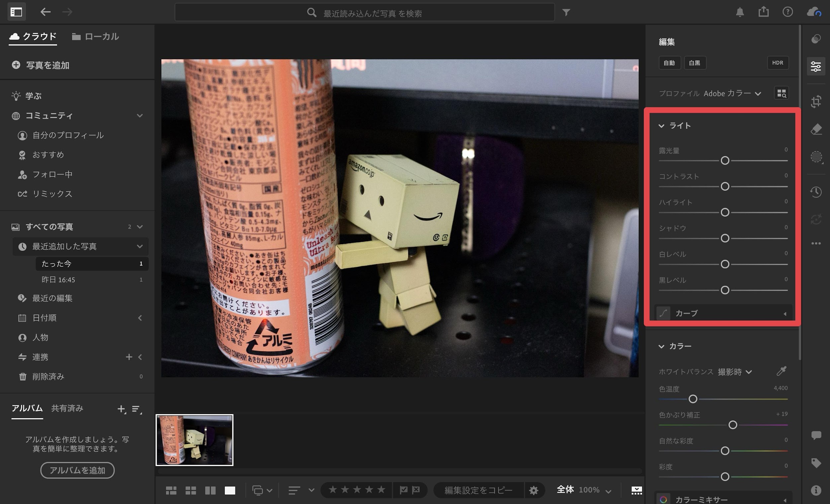Viewport: 830px width, 504px height.
Task: Click 写真を追加 button
Action: (x=41, y=65)
